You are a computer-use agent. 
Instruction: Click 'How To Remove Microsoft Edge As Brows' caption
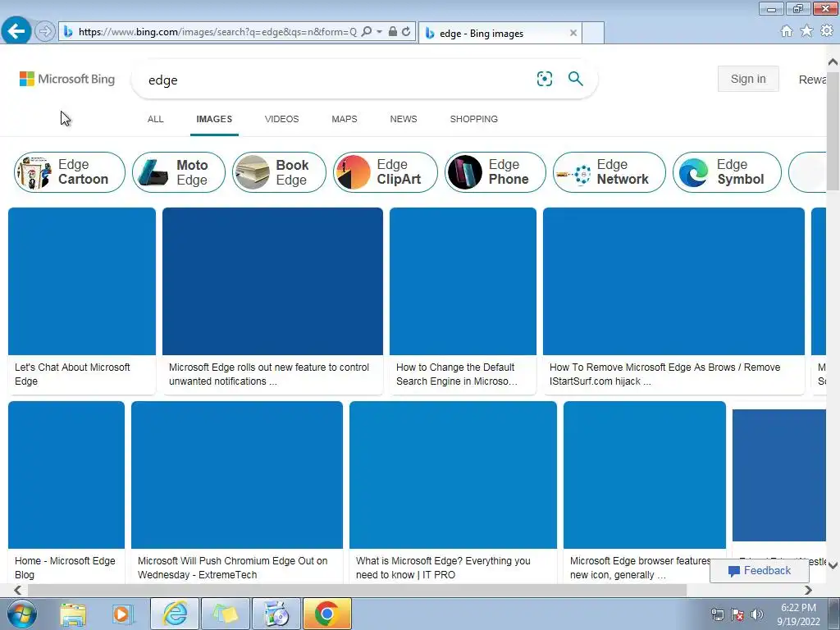664,374
